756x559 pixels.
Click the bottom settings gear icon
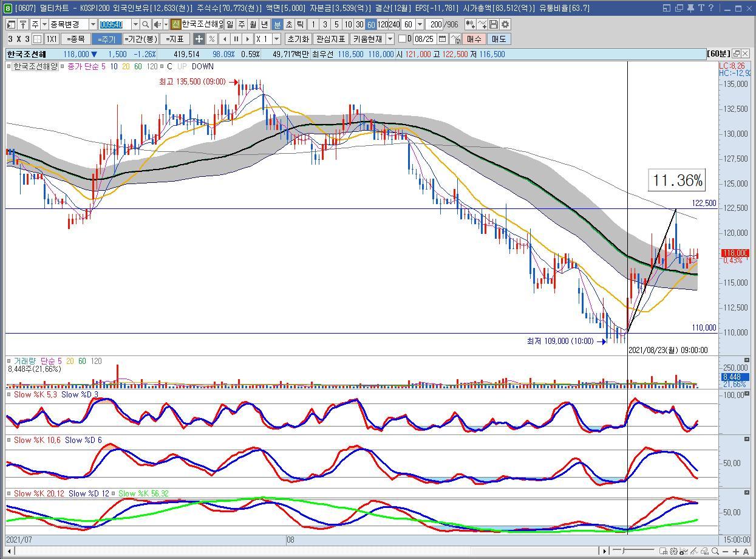tap(673, 551)
